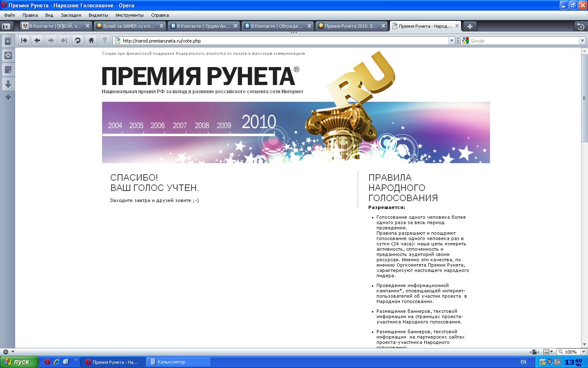Click the third Quick Launch icon
588x368 pixels.
click(66, 362)
